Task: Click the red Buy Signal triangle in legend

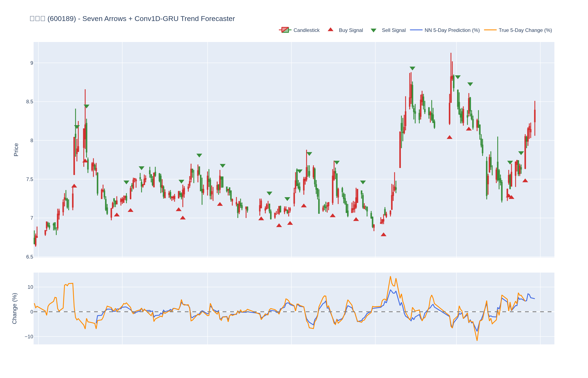Action: (331, 30)
